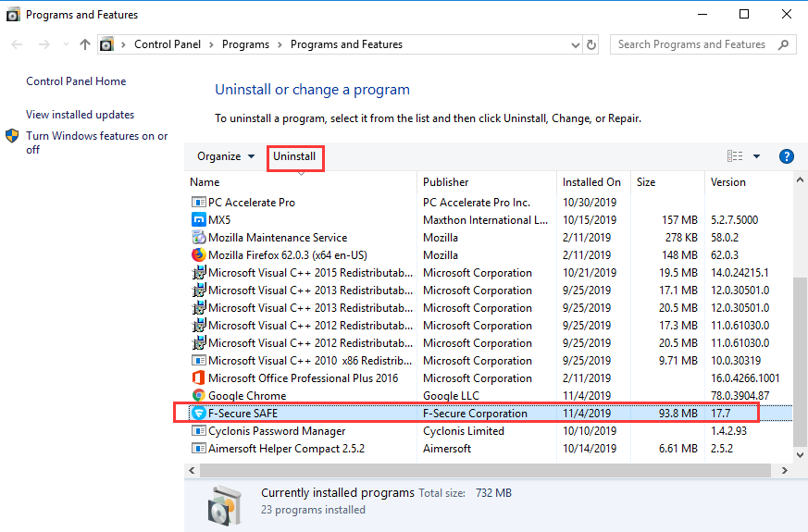Screen dimensions: 808x532
Task: Click the horizontal scrollbar thumb
Action: point(485,470)
